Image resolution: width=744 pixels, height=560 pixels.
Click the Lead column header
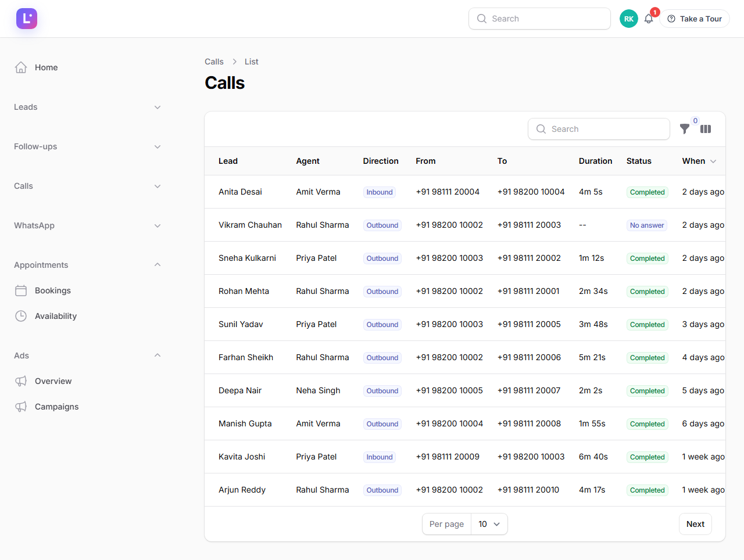(228, 161)
